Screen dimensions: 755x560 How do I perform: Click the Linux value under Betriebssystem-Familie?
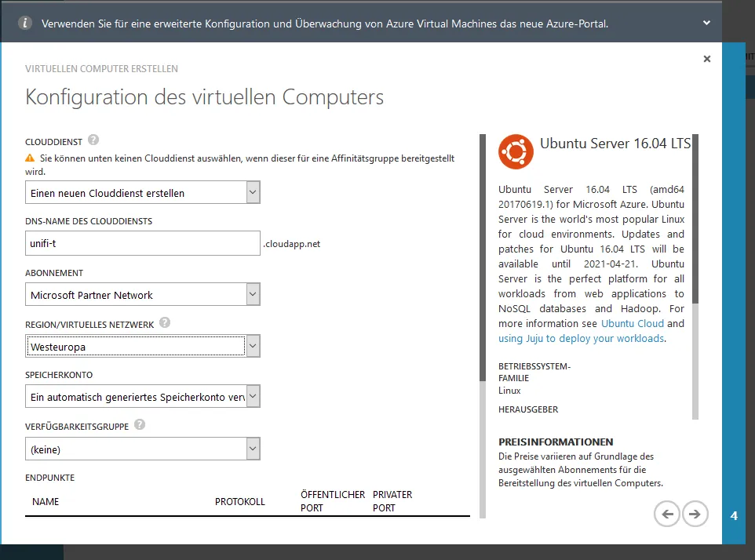(509, 391)
